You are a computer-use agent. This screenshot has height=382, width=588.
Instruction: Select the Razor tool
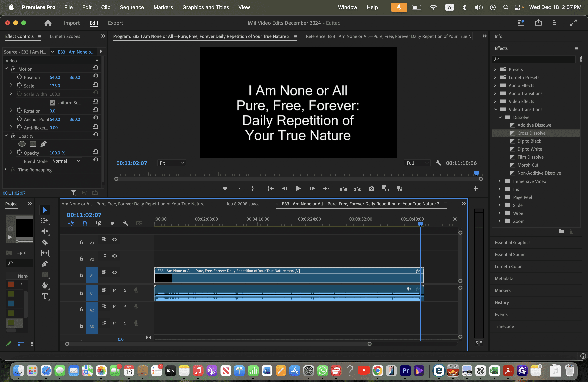coord(45,242)
